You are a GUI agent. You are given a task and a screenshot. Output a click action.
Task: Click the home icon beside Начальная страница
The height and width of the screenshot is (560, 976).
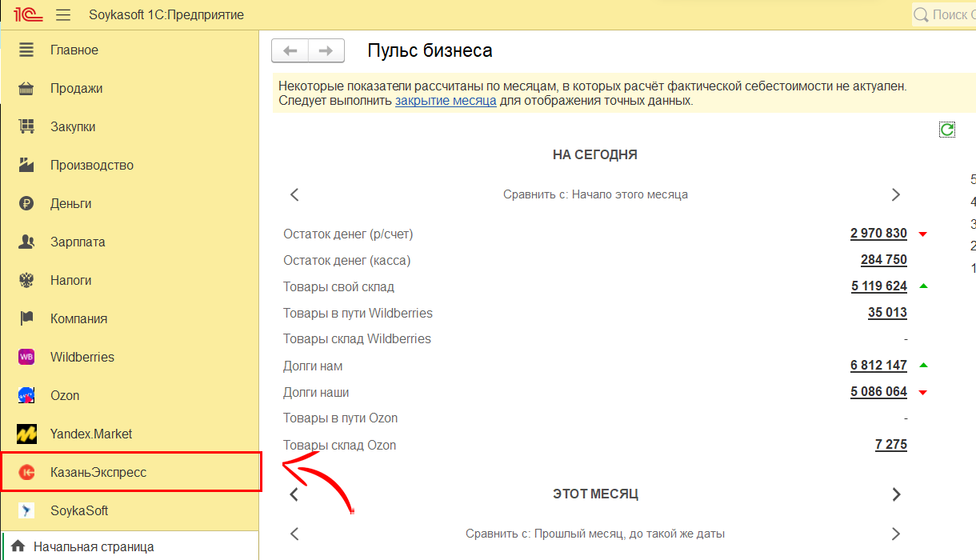(18, 547)
